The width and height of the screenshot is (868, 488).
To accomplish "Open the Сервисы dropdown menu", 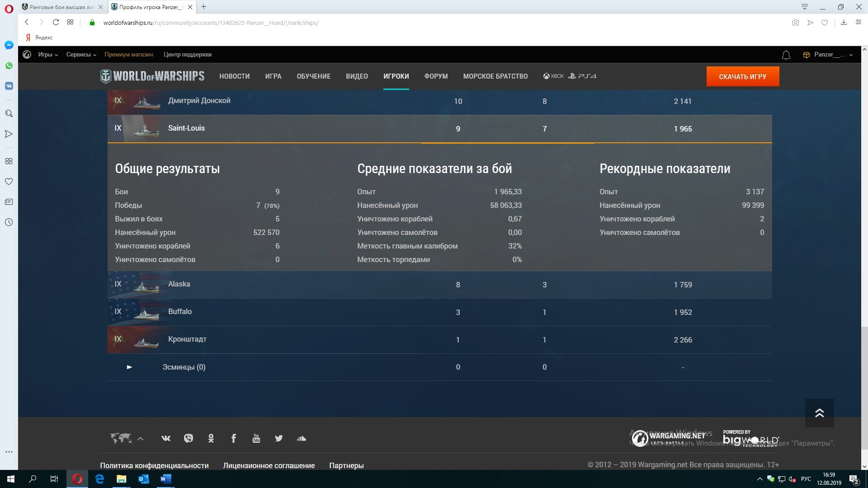I will click(x=81, y=55).
